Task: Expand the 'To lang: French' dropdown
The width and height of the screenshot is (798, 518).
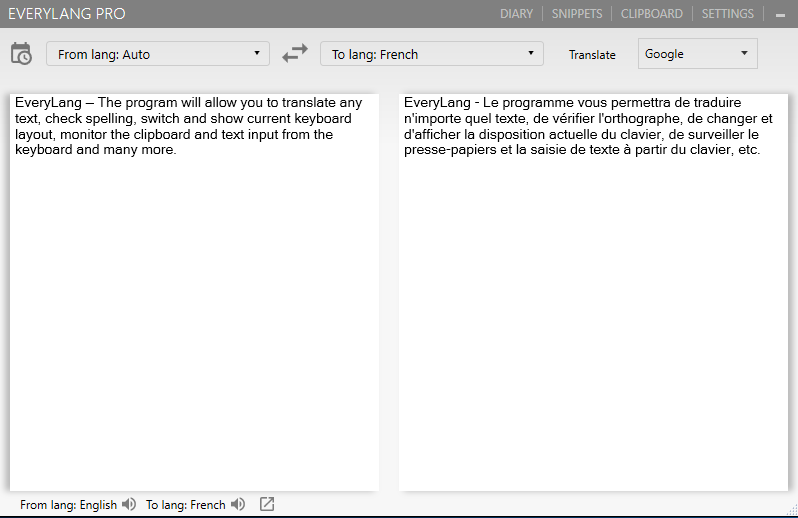Action: click(x=432, y=54)
